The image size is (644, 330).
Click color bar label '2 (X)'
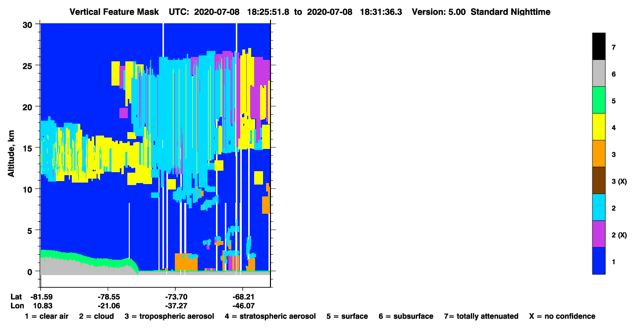(619, 235)
